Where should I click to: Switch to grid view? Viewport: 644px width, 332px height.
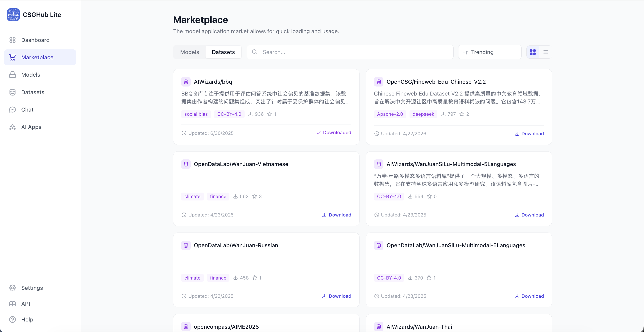tap(533, 52)
